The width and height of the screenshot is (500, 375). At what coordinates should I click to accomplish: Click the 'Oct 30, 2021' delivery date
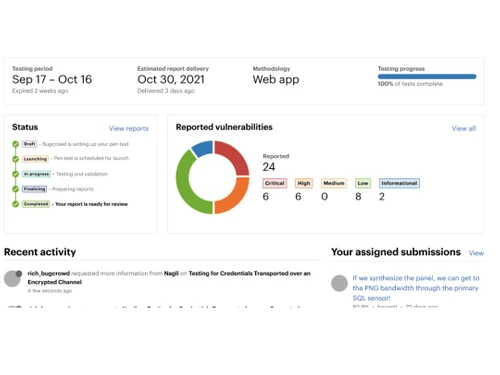click(x=171, y=79)
